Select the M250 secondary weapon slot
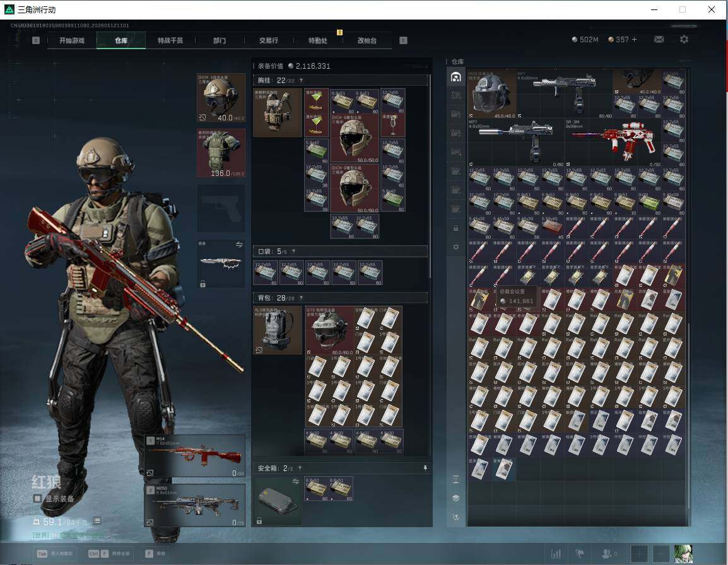 point(195,505)
